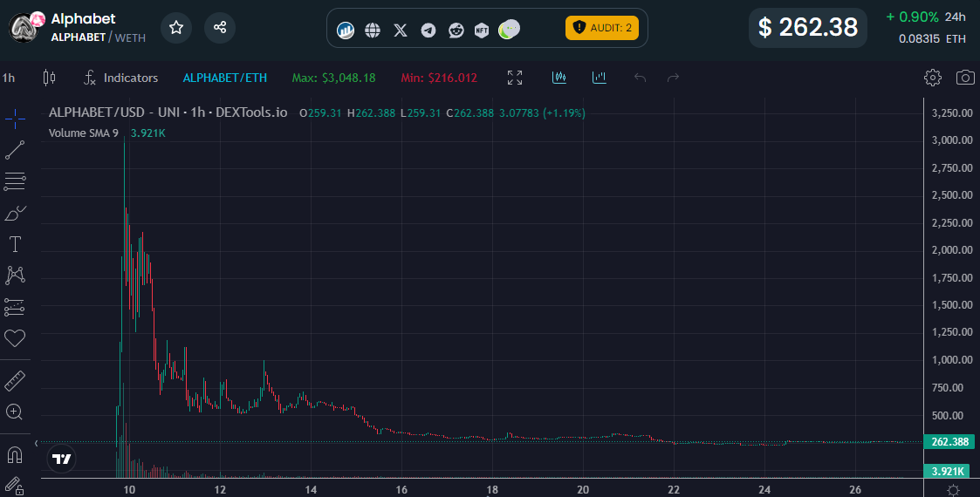Select the price range prediction tool
The width and height of the screenshot is (980, 497).
15,307
